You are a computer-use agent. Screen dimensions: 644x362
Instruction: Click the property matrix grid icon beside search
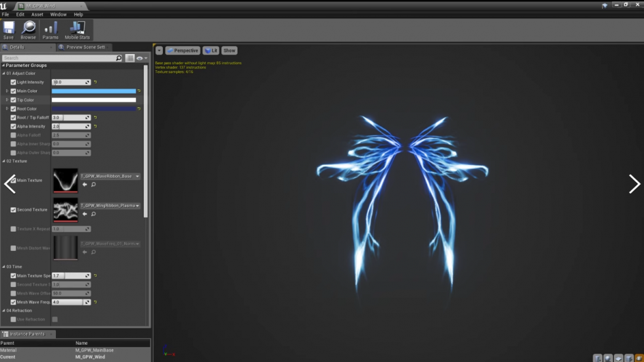(130, 58)
